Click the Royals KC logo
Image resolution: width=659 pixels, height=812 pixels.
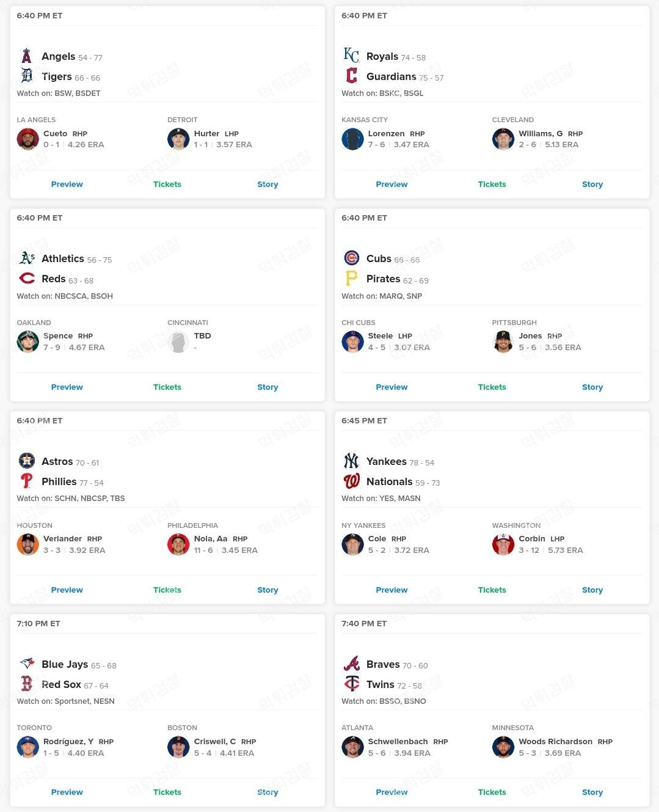(351, 56)
